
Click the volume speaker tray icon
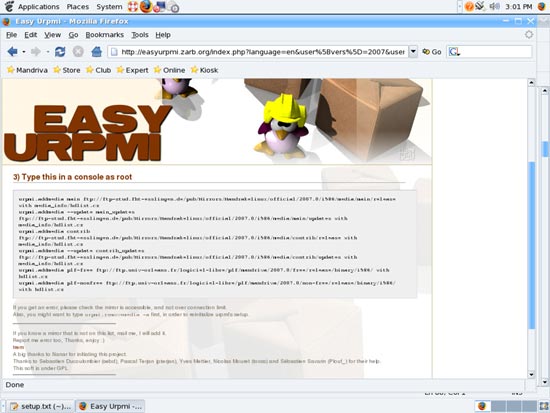pyautogui.click(x=494, y=6)
